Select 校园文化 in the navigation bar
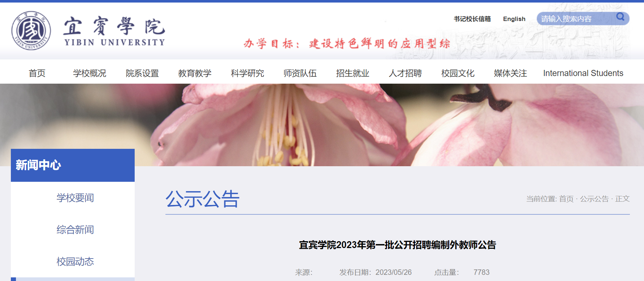644x281 pixels. (458, 73)
